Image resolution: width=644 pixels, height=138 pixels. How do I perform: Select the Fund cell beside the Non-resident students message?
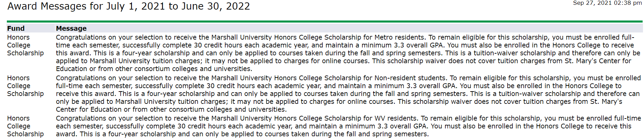(26, 86)
